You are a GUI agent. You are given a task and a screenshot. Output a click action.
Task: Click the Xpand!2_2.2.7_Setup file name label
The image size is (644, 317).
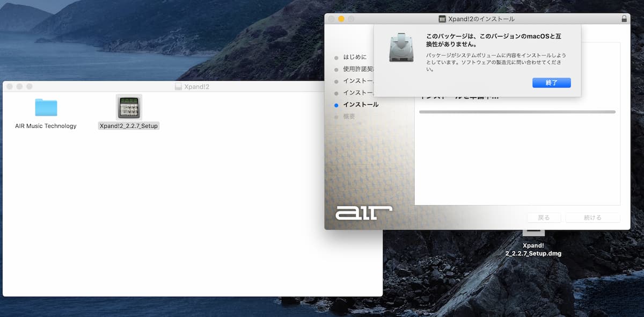[129, 126]
